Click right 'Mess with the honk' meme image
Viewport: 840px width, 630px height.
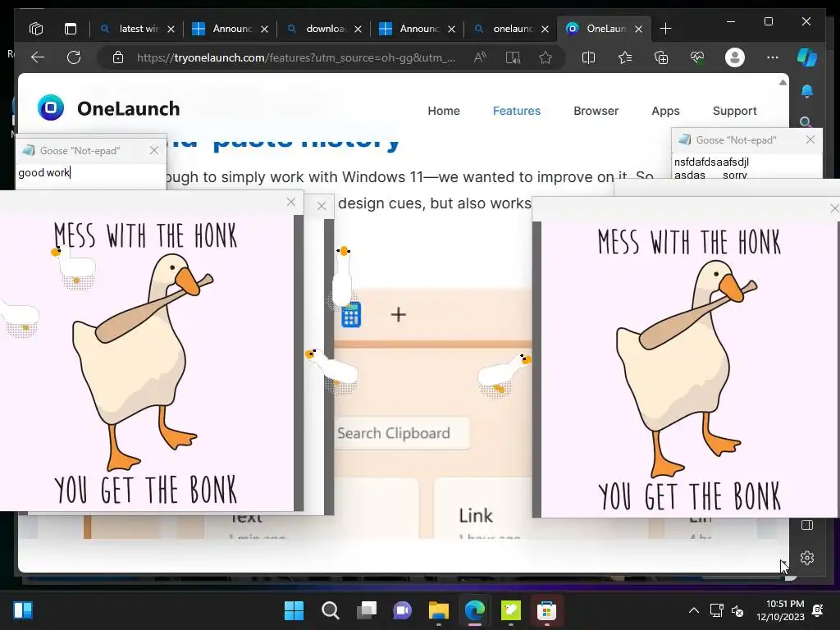click(689, 368)
